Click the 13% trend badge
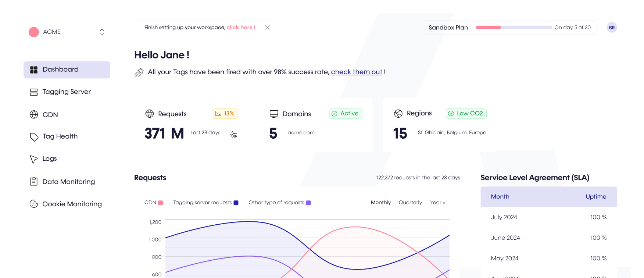644x278 pixels. 225,114
